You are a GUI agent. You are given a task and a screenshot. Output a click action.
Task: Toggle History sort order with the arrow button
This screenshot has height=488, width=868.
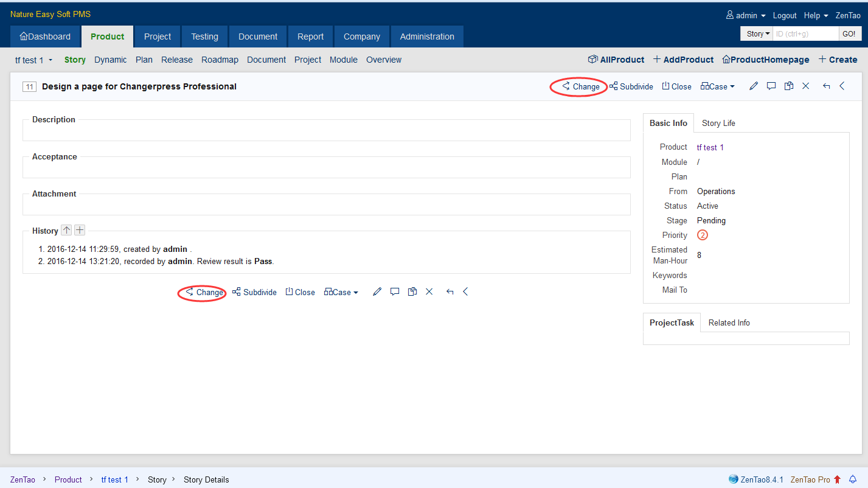click(x=66, y=230)
